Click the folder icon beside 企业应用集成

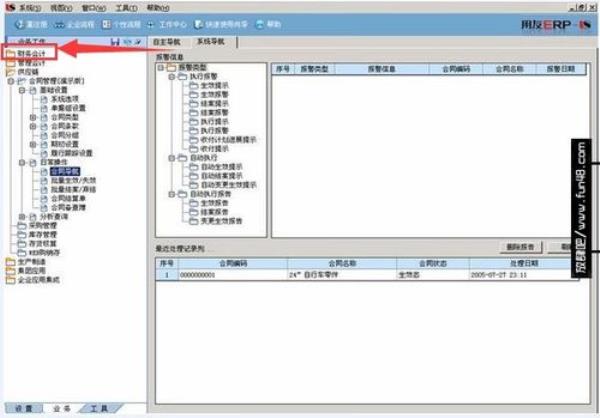pos(10,280)
